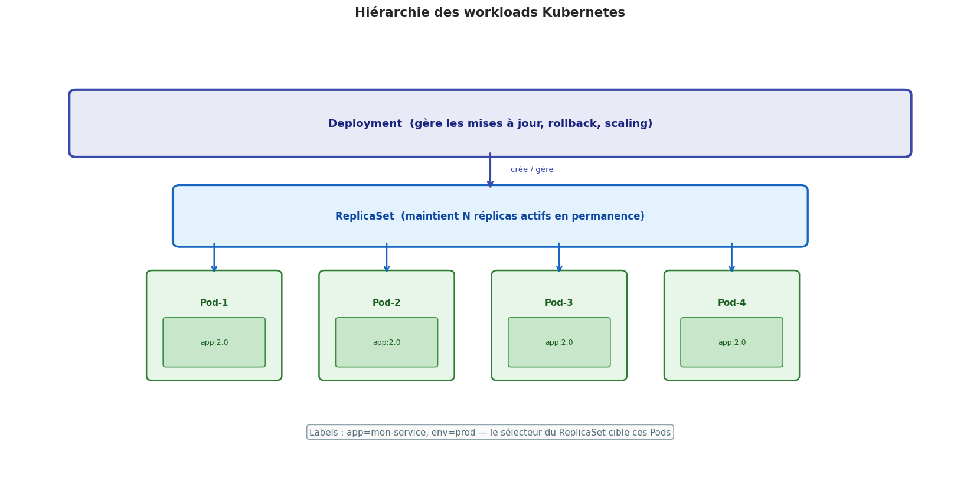The width and height of the screenshot is (980, 484).
Task: Click the arrow from Deployment to ReplicaSet
Action: click(x=490, y=171)
